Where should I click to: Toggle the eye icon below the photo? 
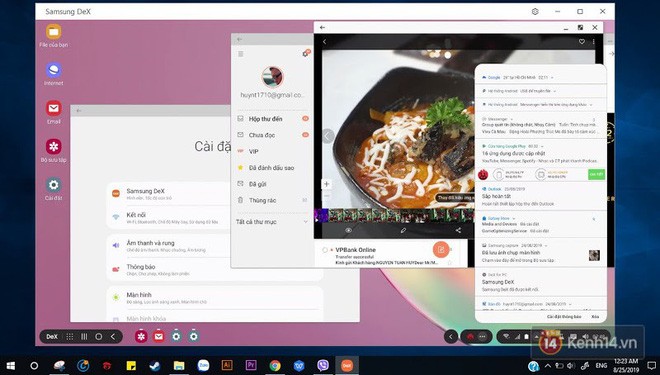(x=349, y=230)
